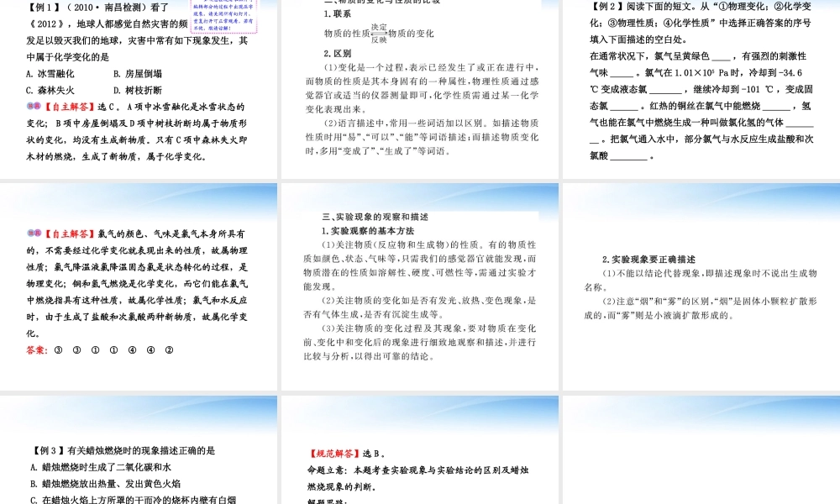Select option B. 房屋倒塌

click(x=138, y=74)
